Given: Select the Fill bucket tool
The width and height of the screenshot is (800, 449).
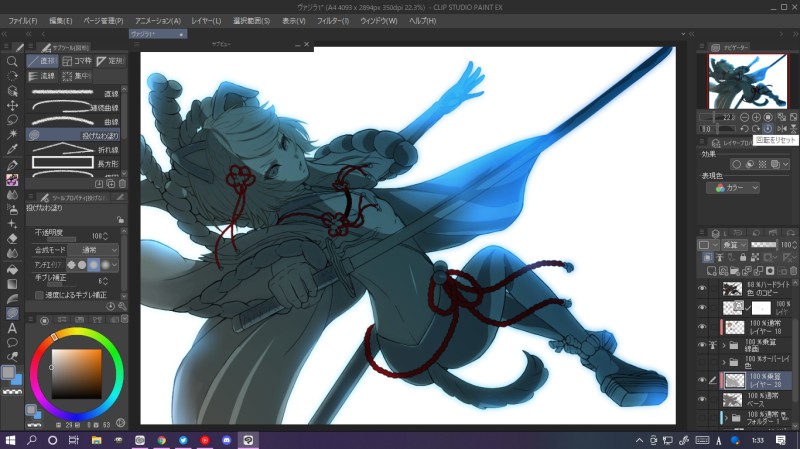Looking at the screenshot, I should click(x=12, y=269).
